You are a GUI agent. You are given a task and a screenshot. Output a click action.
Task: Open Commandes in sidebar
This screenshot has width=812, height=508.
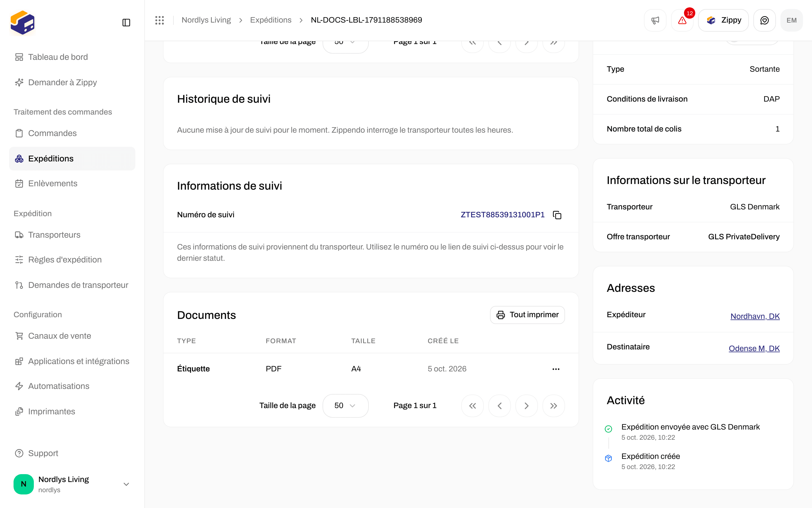(x=72, y=133)
